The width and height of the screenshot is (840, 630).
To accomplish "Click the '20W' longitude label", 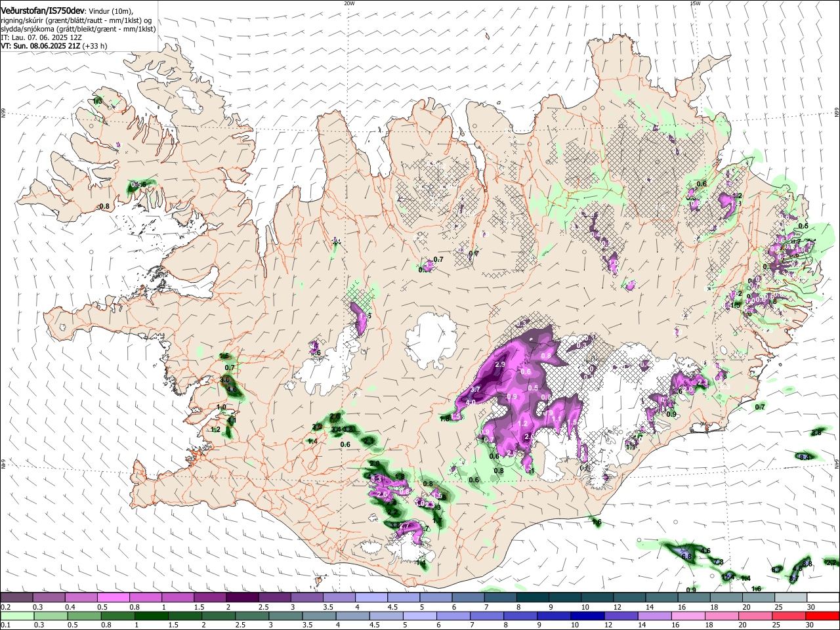I will 349,3.
